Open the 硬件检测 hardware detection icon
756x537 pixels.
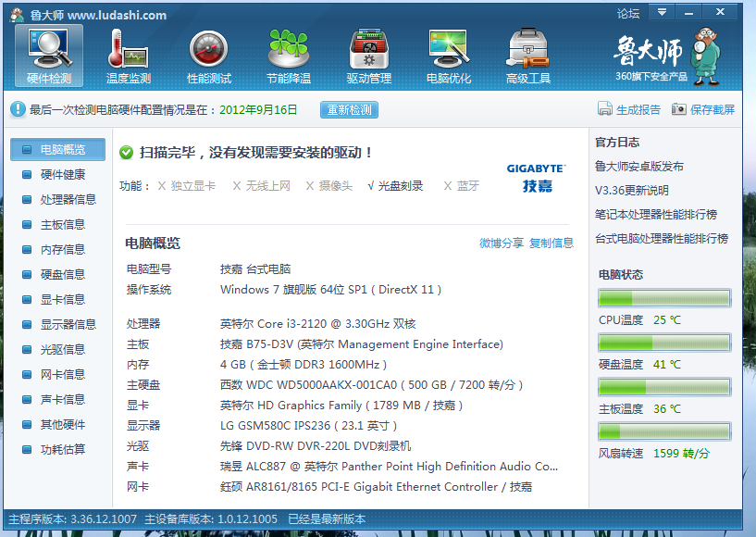(x=49, y=56)
